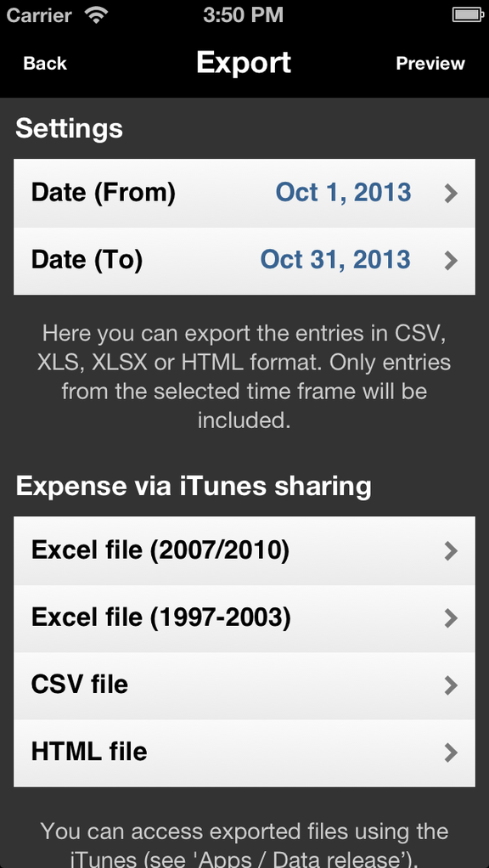Expand the Date (To) chevron arrow

pyautogui.click(x=452, y=261)
